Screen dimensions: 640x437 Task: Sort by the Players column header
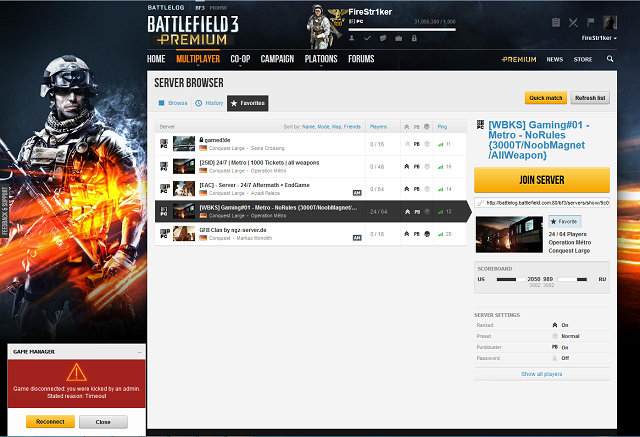tap(378, 127)
